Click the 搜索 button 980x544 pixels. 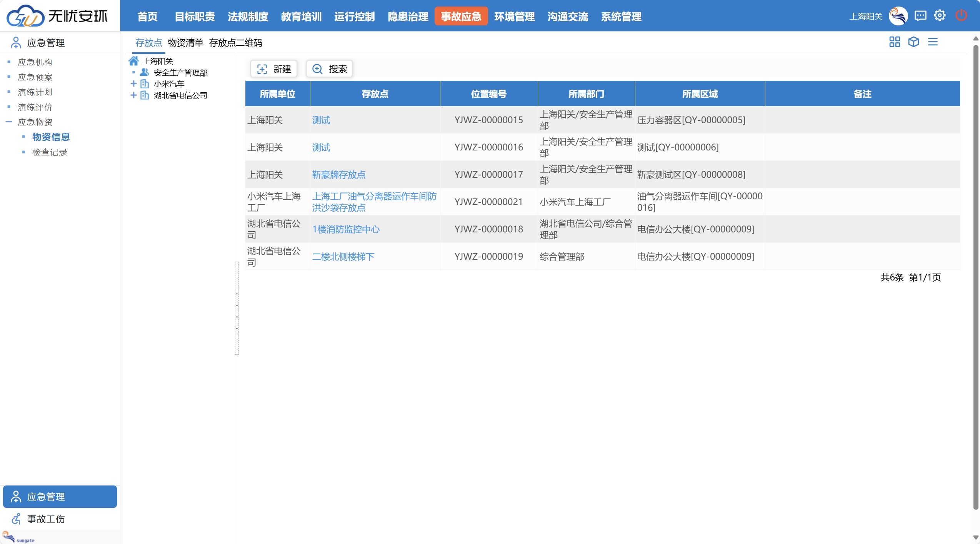click(329, 69)
